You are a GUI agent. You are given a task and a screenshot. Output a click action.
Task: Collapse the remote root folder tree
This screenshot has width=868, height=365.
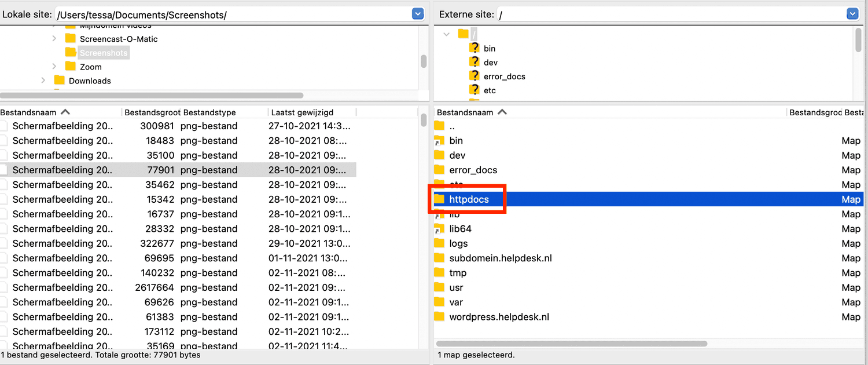click(446, 34)
